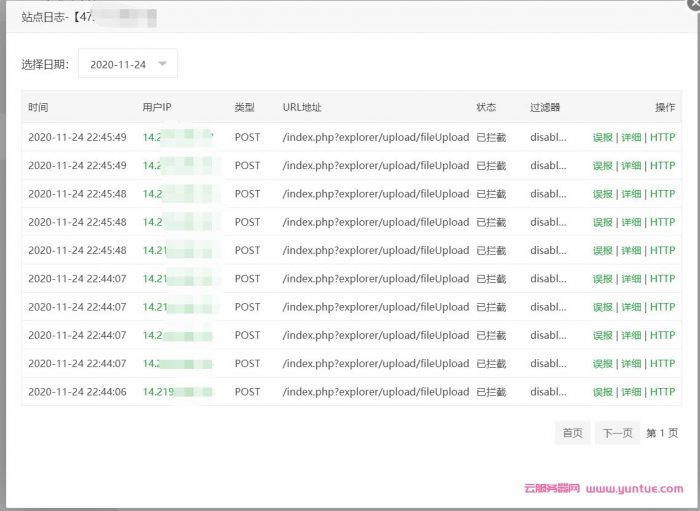Open 详细 for the first log row
Viewport: 700px width, 511px height.
(x=631, y=137)
